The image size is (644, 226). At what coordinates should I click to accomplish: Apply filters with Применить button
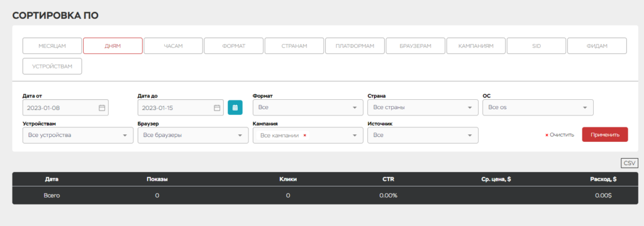point(605,134)
